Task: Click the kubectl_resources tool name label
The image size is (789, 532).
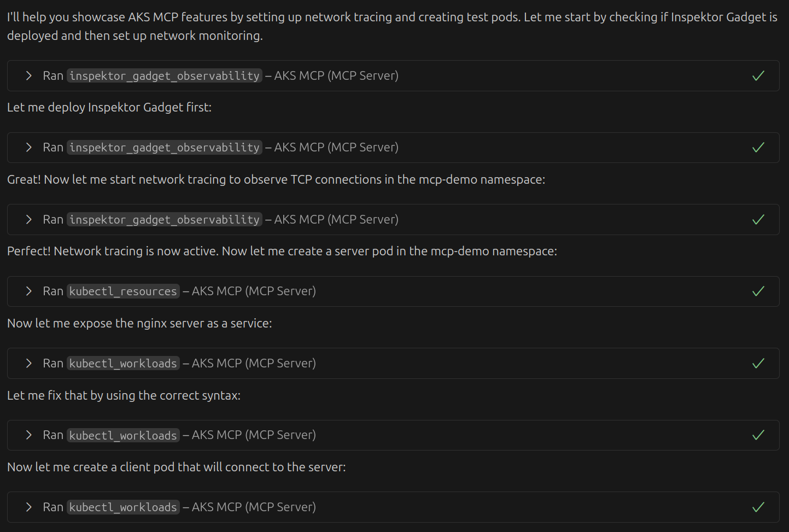Action: [123, 291]
